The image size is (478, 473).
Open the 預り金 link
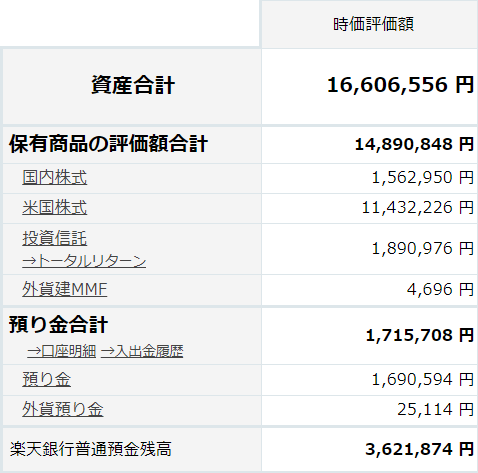[x=47, y=379]
